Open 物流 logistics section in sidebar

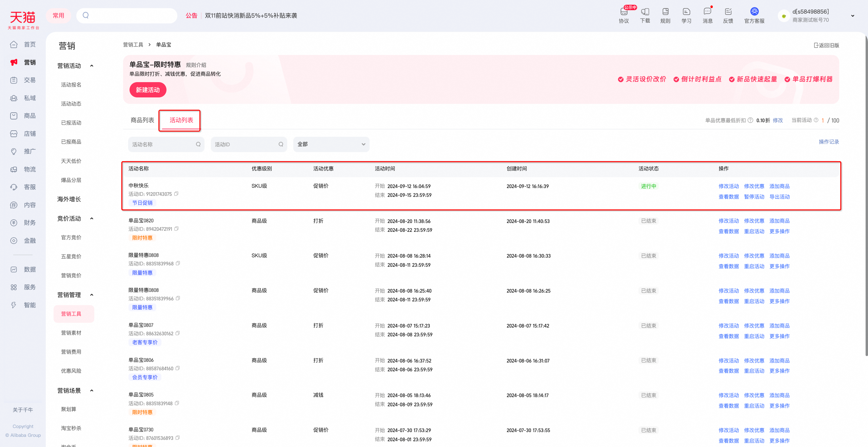tap(23, 169)
